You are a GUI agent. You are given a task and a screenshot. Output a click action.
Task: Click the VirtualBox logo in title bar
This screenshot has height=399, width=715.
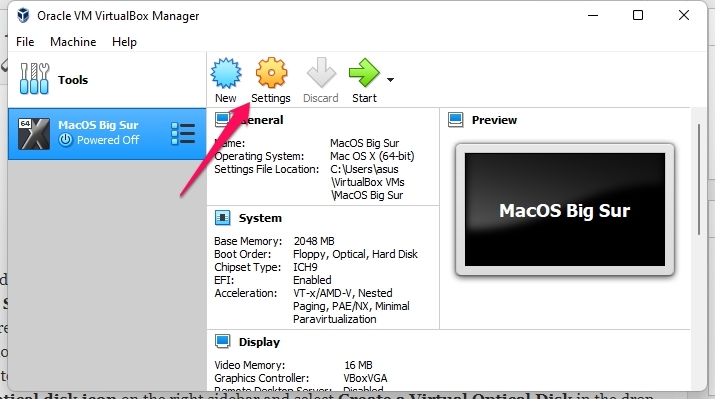point(23,16)
